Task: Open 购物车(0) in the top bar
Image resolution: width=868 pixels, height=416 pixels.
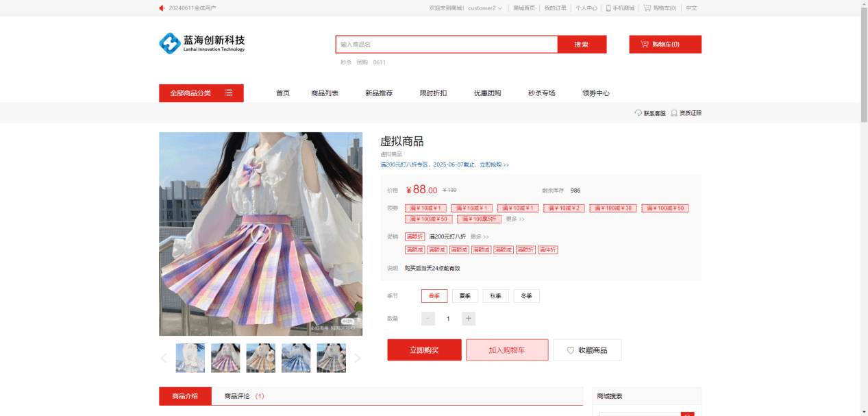Action: pyautogui.click(x=660, y=8)
